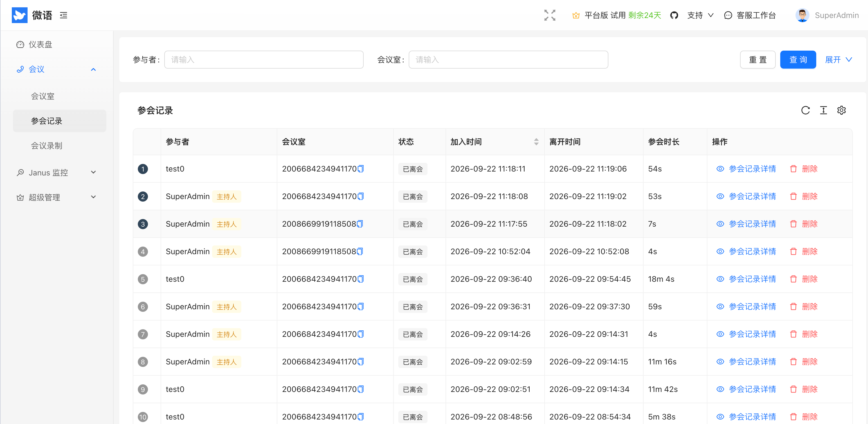Screen dimensions: 868x424
Task: Click the SuperAdmin avatar
Action: click(x=802, y=15)
